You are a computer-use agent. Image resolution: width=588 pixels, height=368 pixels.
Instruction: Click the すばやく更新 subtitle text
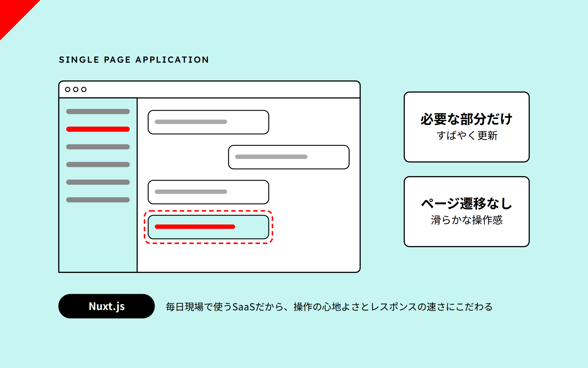pos(467,135)
